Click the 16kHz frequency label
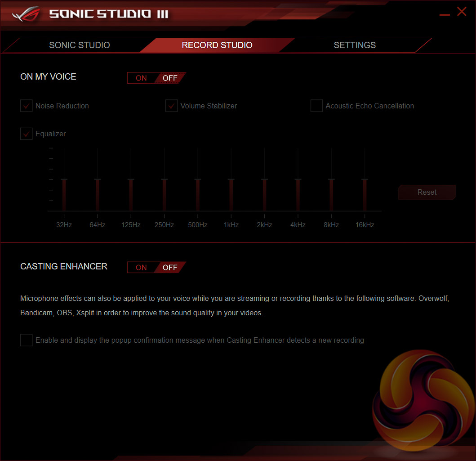 click(x=365, y=225)
